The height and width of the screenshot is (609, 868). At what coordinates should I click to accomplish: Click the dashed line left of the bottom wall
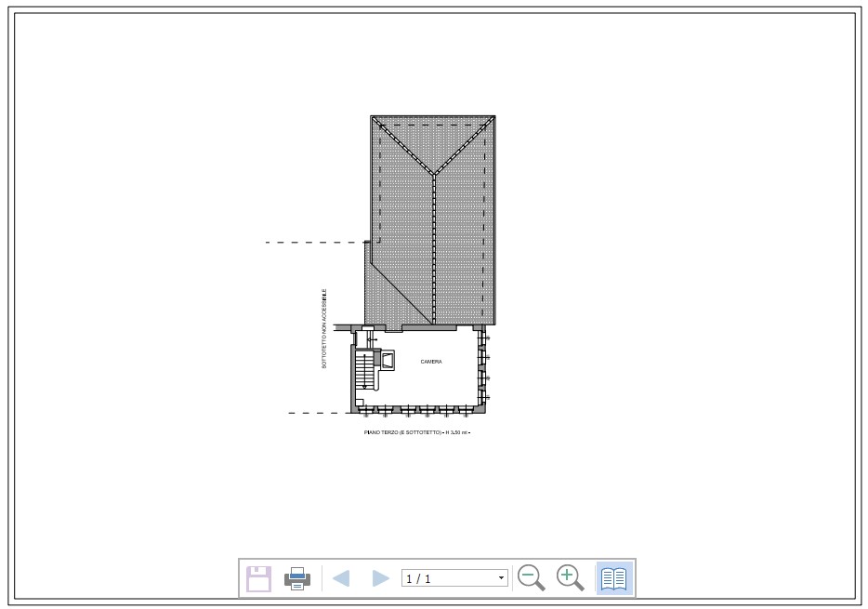316,413
